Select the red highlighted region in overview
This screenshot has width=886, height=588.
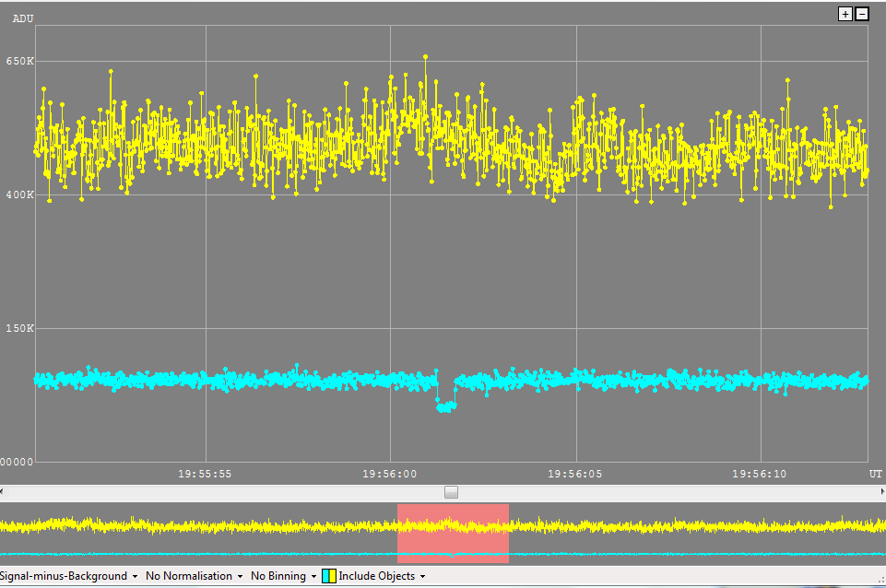coord(453,534)
